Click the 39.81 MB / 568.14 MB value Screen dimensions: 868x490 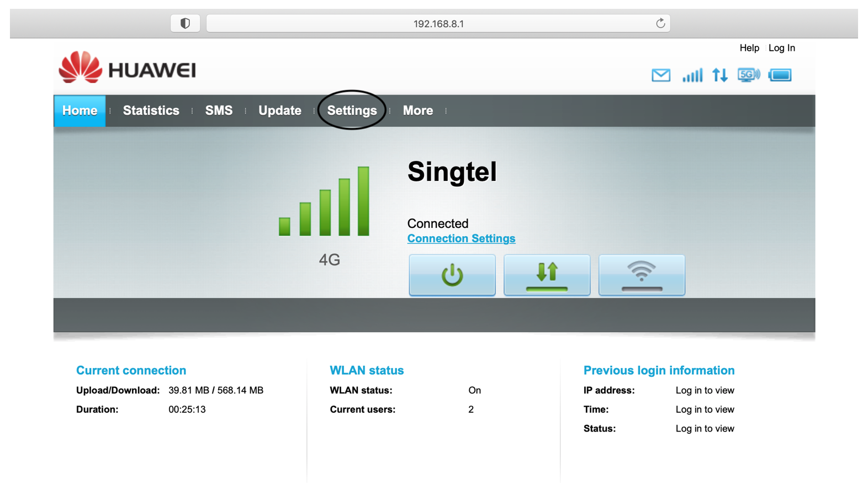[216, 390]
